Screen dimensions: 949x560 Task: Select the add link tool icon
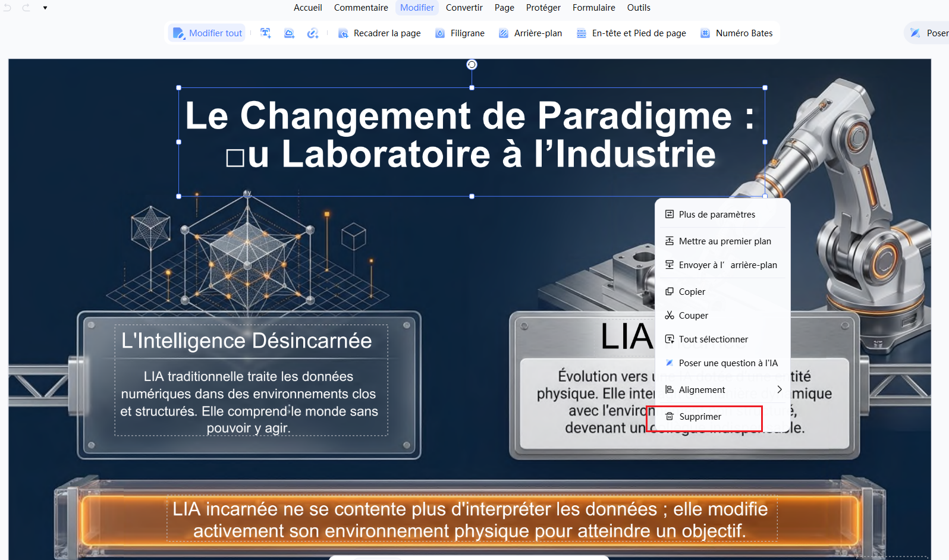click(313, 33)
